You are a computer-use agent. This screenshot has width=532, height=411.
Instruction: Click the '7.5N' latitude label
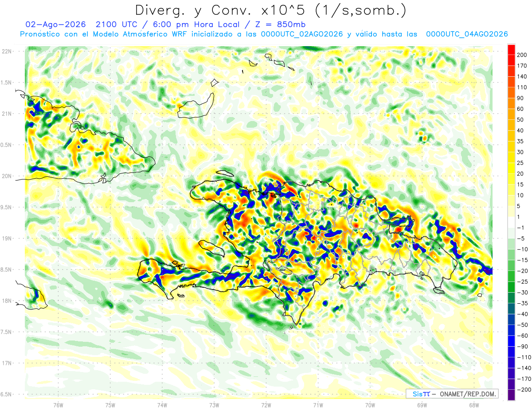click(x=7, y=332)
